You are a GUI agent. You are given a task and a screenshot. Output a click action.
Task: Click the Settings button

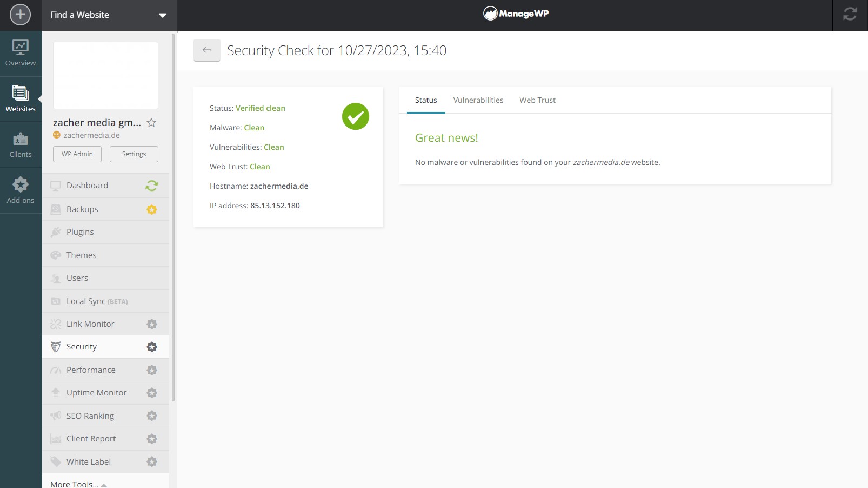(x=134, y=154)
